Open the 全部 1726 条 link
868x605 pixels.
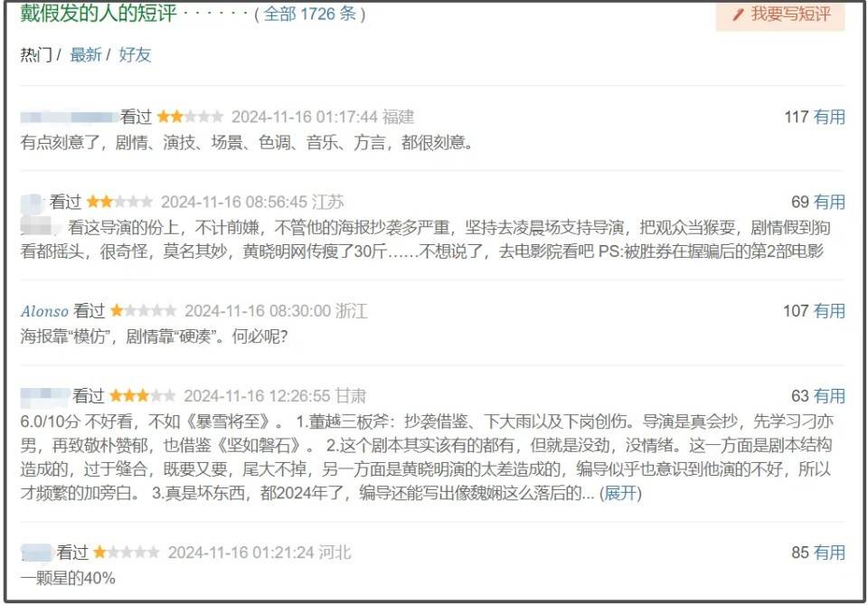coord(309,14)
